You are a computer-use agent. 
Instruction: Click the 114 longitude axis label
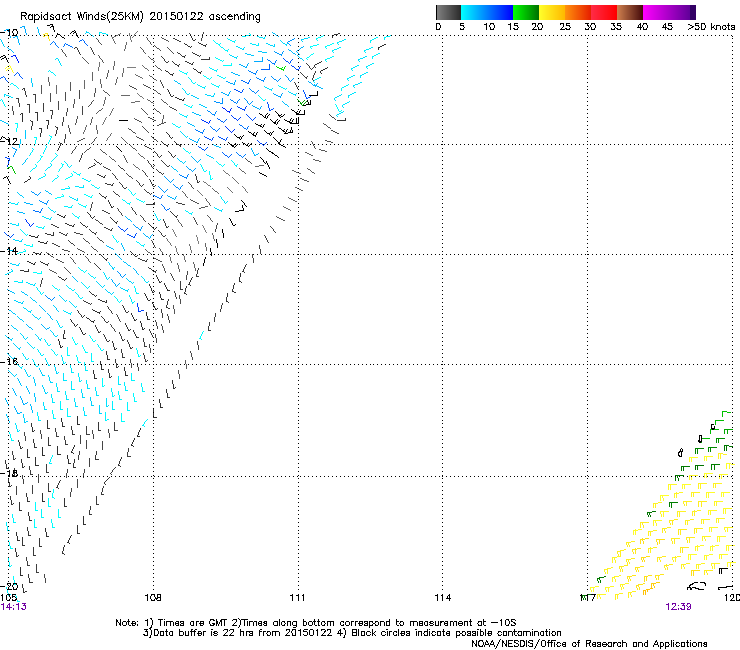(443, 598)
